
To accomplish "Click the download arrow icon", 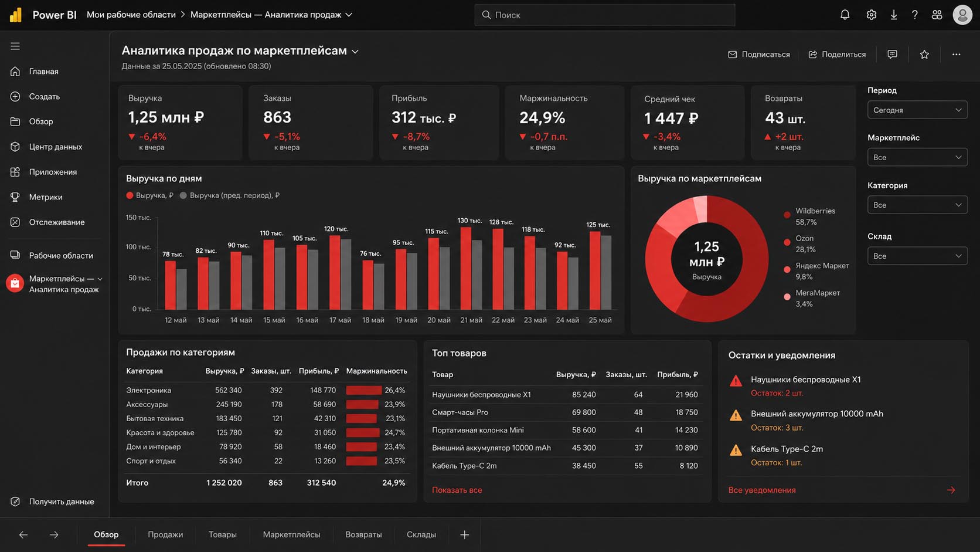I will [x=894, y=15].
